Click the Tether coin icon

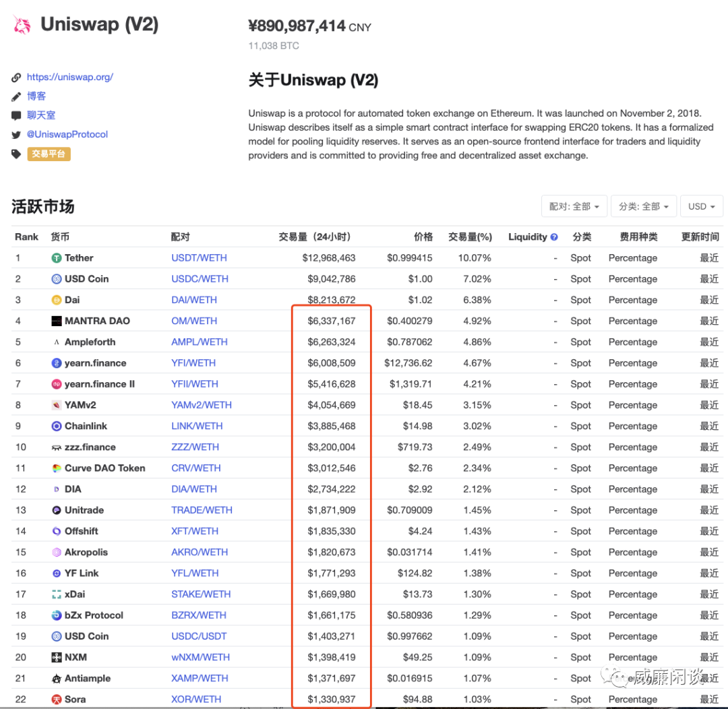[x=57, y=258]
